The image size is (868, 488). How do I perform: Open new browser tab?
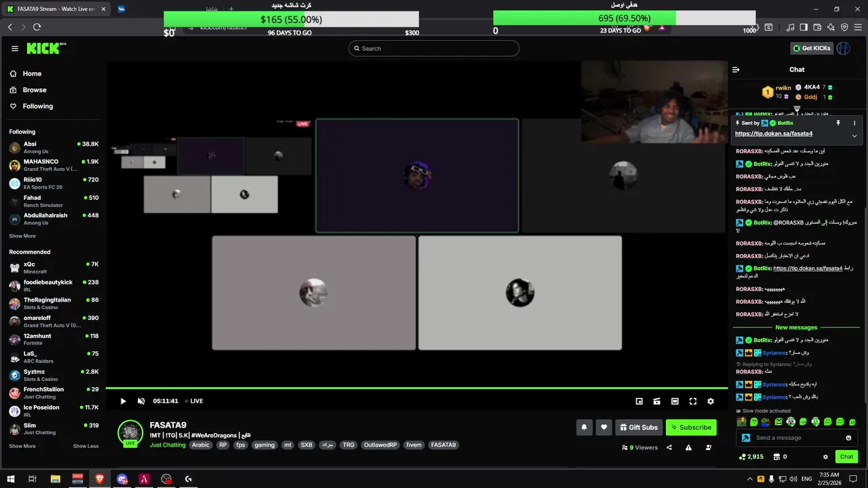pyautogui.click(x=231, y=9)
